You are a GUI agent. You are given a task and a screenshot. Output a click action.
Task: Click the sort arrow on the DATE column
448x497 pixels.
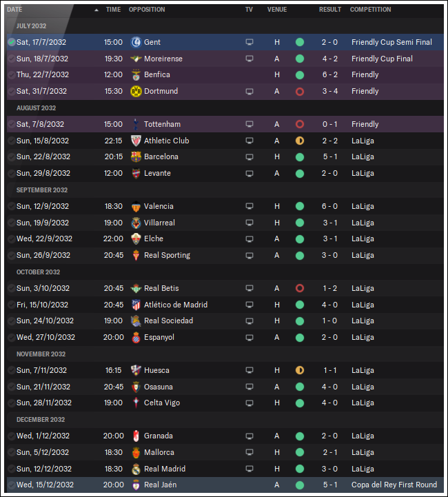point(96,10)
